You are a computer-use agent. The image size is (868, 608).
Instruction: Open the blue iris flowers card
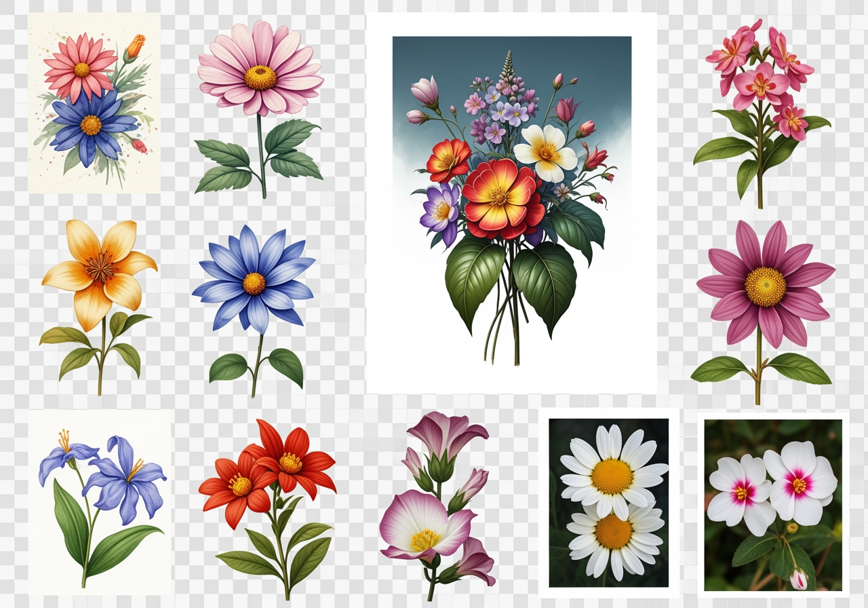click(x=100, y=502)
